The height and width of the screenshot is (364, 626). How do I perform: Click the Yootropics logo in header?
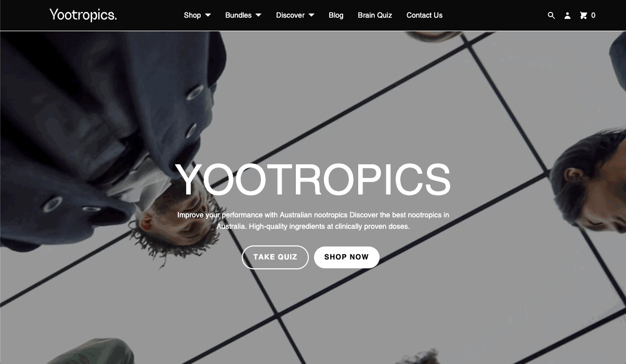click(x=83, y=15)
